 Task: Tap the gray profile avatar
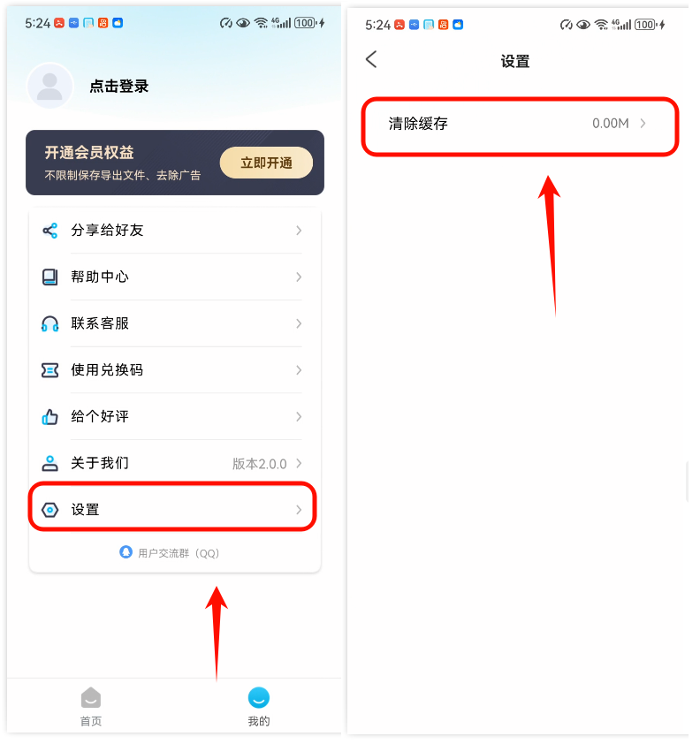49,86
